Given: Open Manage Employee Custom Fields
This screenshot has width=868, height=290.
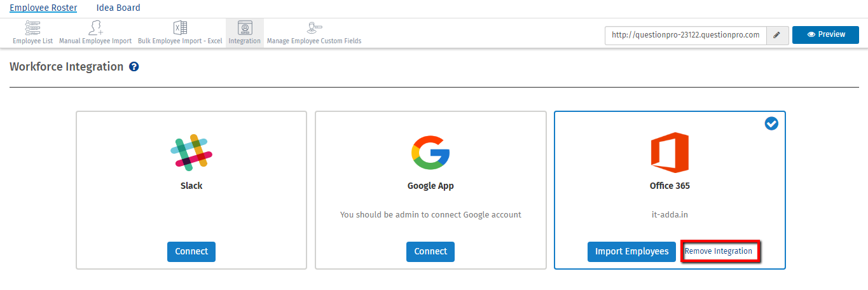Looking at the screenshot, I should tap(314, 28).
